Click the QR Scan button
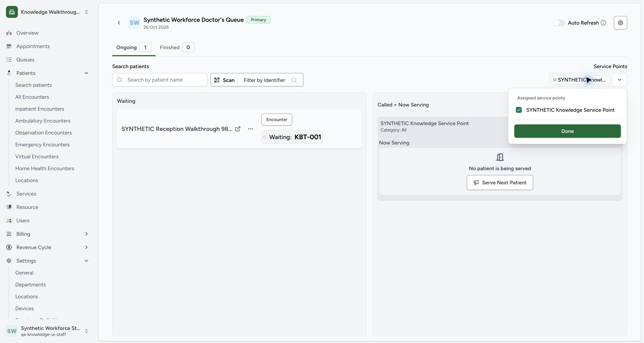The image size is (644, 343). (224, 80)
